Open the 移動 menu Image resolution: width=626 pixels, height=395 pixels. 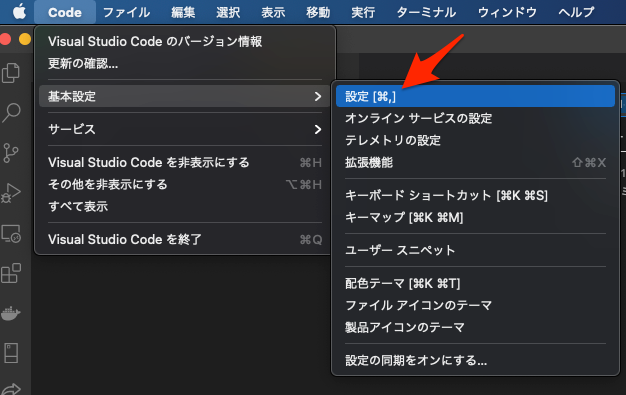[x=318, y=12]
